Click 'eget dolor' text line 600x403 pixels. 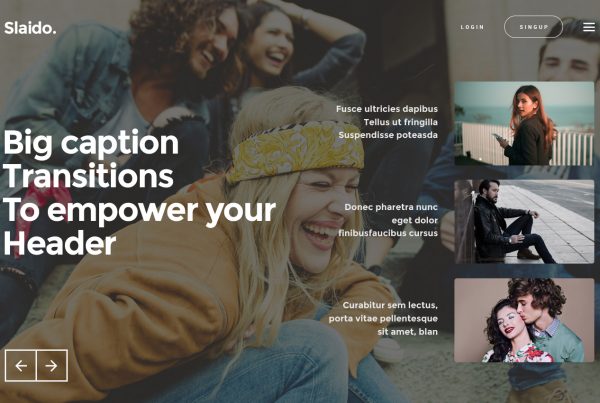415,220
